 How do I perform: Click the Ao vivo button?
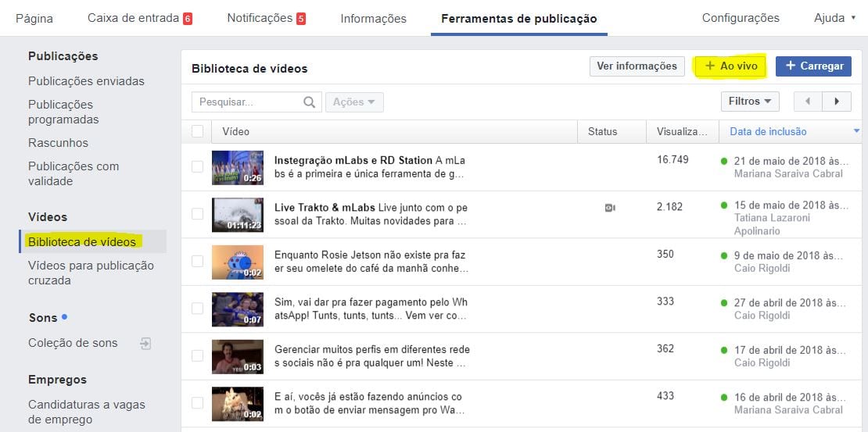pos(731,66)
